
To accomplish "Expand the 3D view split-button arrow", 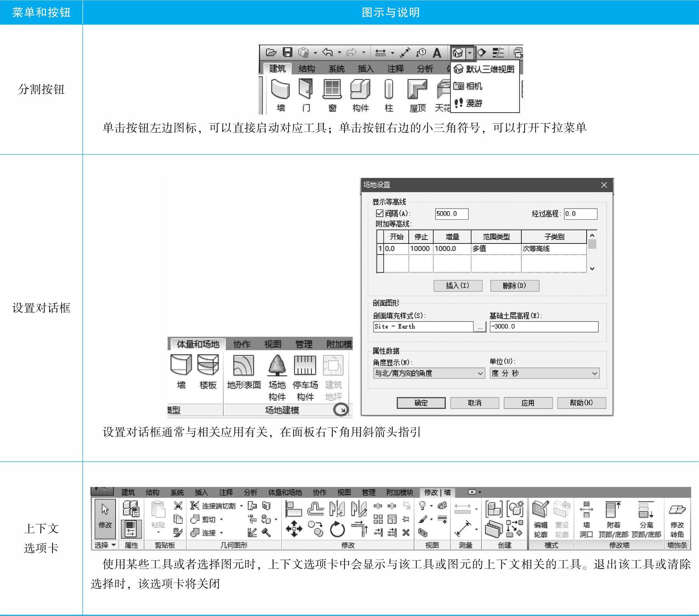I will point(470,53).
